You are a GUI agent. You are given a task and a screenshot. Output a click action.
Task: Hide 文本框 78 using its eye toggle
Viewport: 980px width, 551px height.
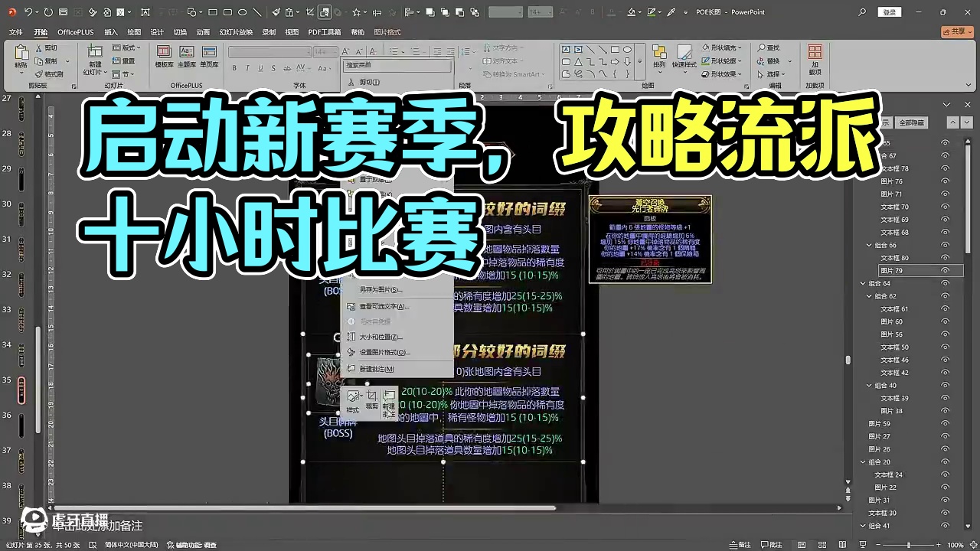coord(946,169)
